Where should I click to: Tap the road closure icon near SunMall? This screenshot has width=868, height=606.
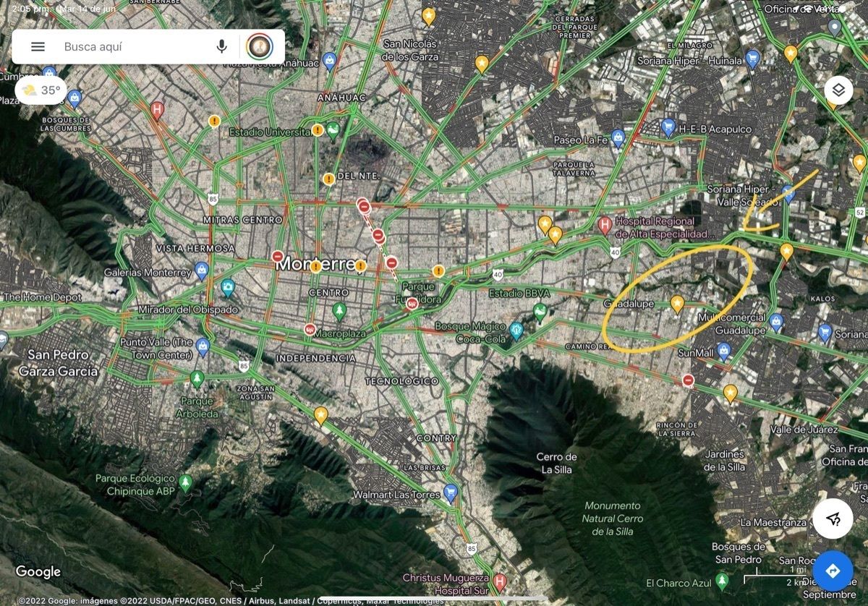pos(688,380)
